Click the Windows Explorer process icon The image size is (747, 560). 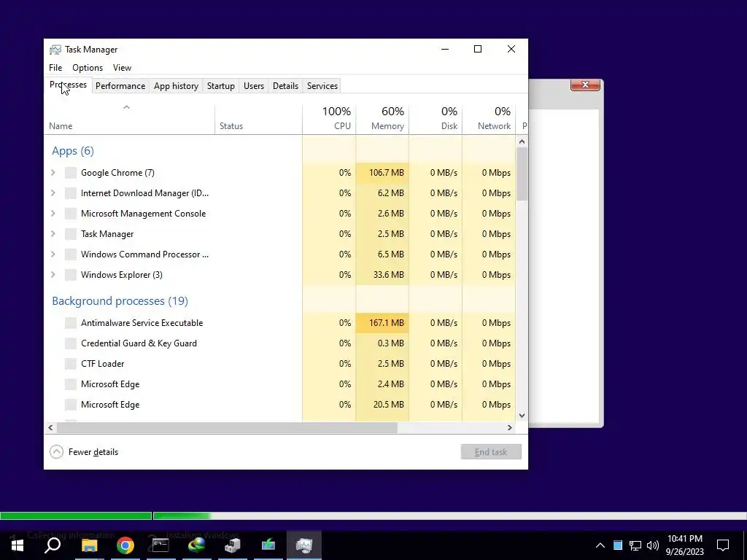[71, 275]
